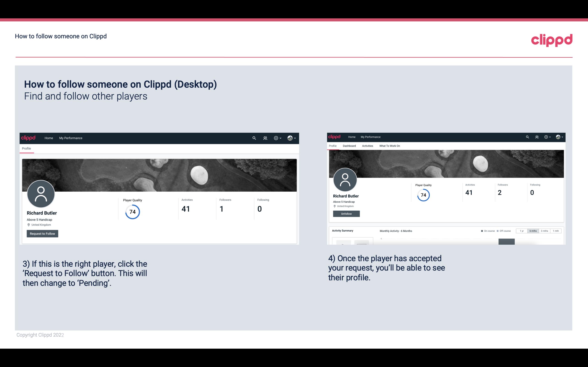Click the Dashboard tab on right profile
Screen dimensions: 588x367
pos(349,146)
